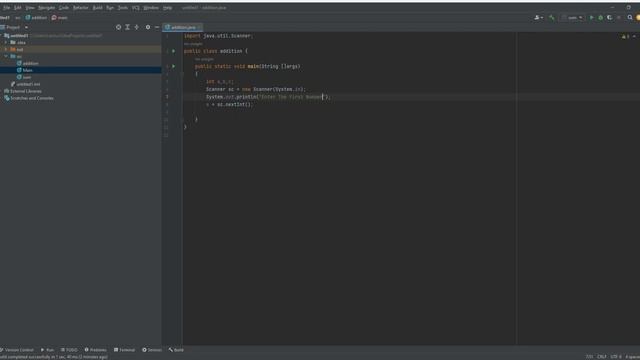
Task: Open the Build menu
Action: tap(97, 8)
